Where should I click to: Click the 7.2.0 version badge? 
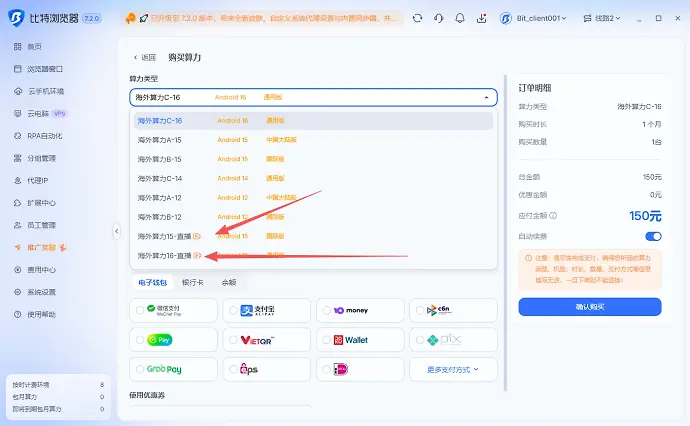pyautogui.click(x=92, y=18)
